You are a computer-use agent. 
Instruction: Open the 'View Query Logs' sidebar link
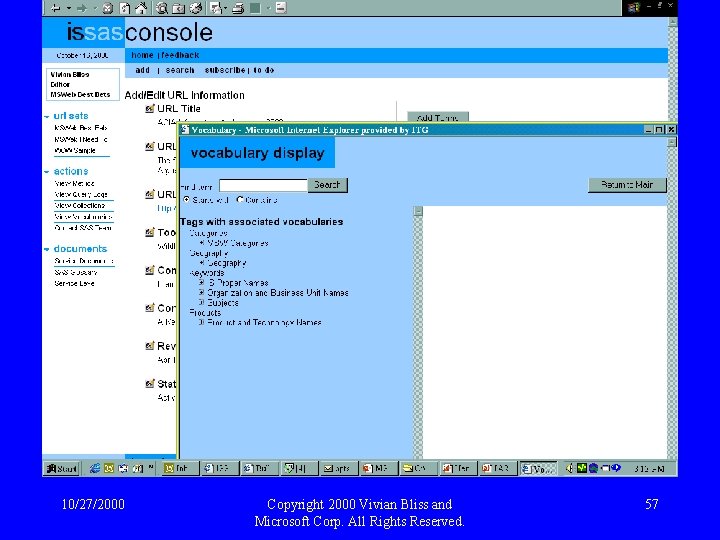pyautogui.click(x=81, y=195)
